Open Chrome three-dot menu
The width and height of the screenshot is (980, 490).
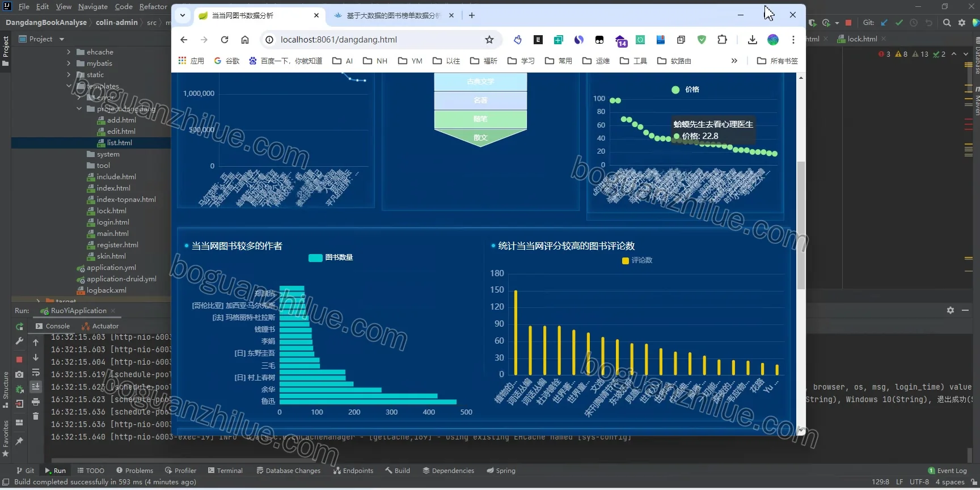793,40
